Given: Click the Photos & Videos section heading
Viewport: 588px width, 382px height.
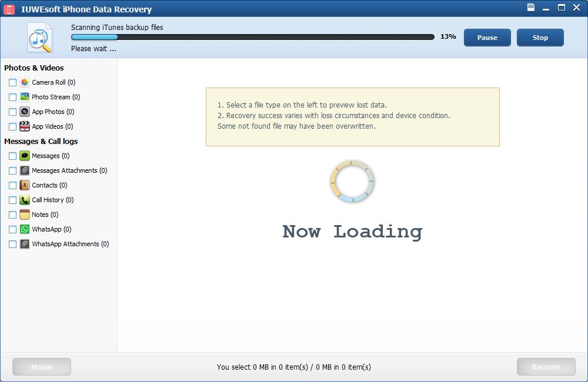Looking at the screenshot, I should [34, 68].
